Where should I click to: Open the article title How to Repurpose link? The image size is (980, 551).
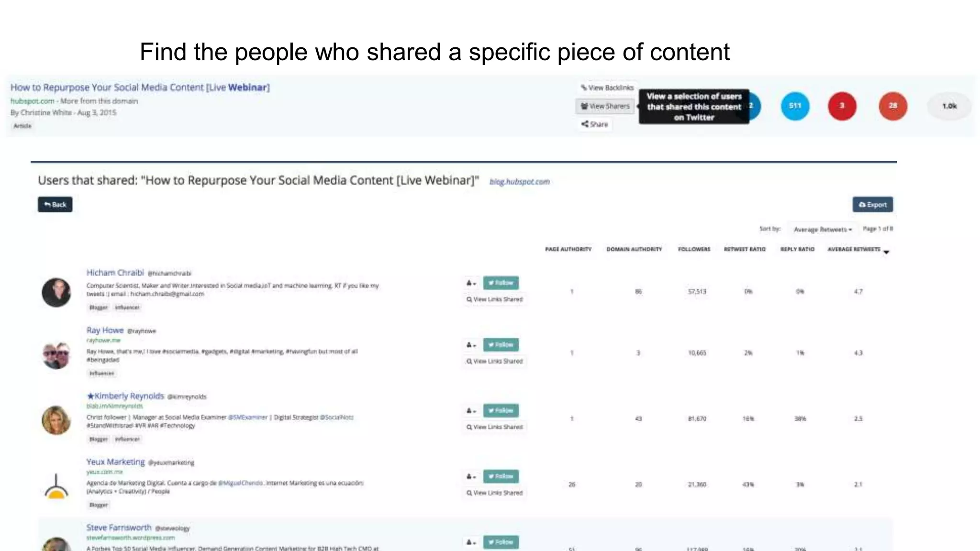(x=140, y=88)
